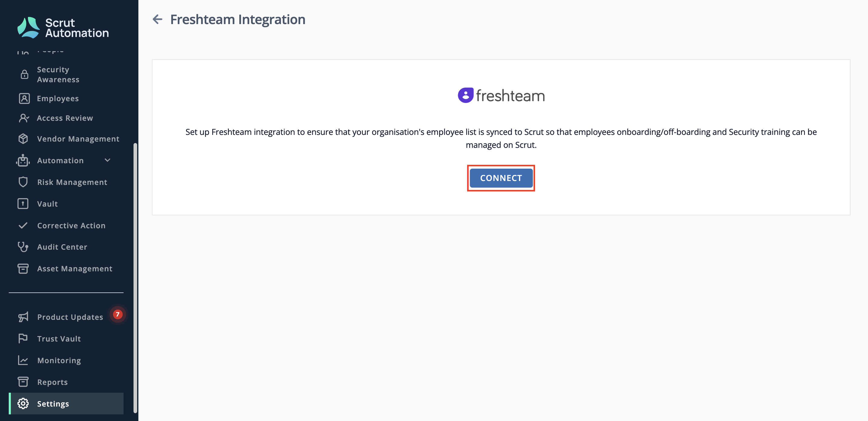The height and width of the screenshot is (421, 868).
Task: Click the sidebar vertical scrollbar
Action: 135,278
